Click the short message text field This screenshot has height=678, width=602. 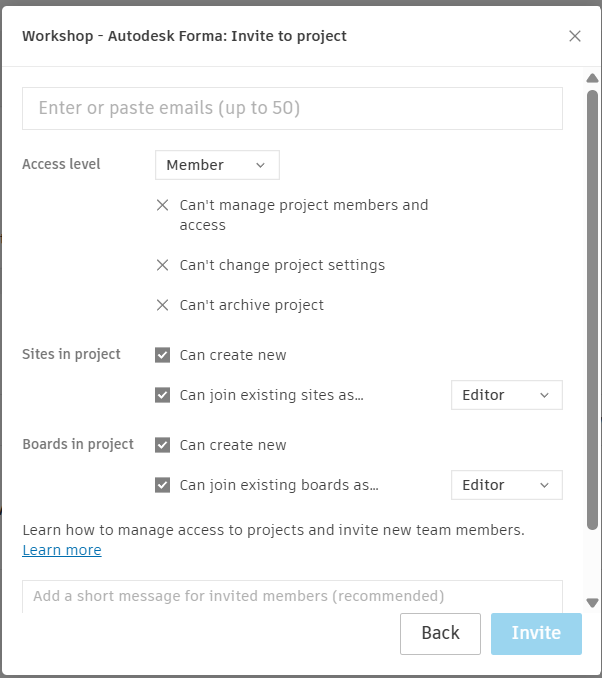[x=292, y=596]
